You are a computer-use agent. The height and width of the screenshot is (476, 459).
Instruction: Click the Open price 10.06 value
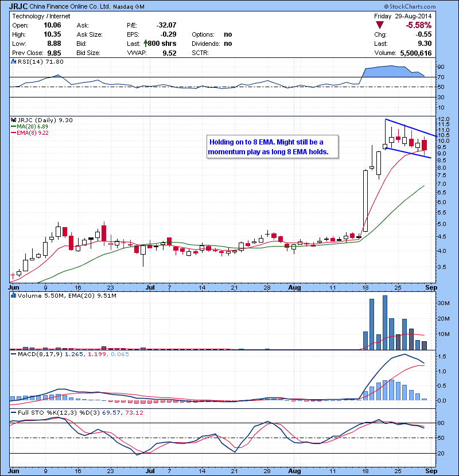(52, 25)
